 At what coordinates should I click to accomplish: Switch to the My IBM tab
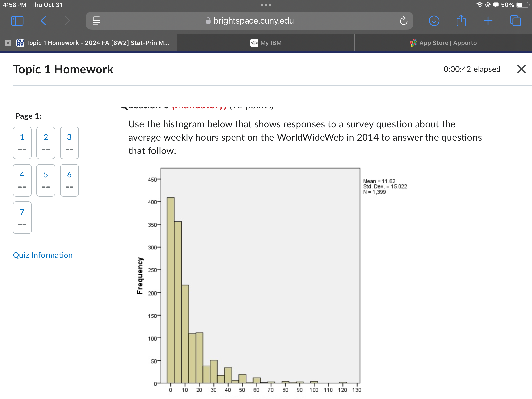click(266, 43)
